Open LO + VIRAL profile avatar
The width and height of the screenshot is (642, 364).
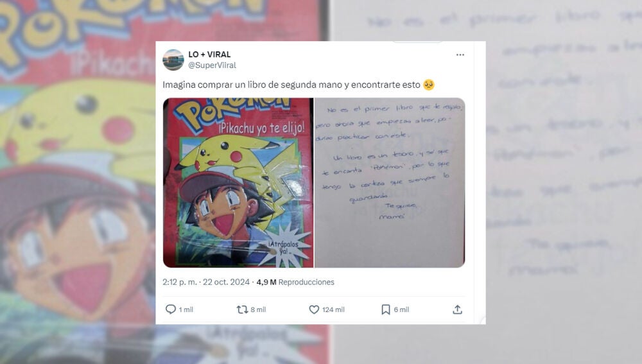(173, 60)
